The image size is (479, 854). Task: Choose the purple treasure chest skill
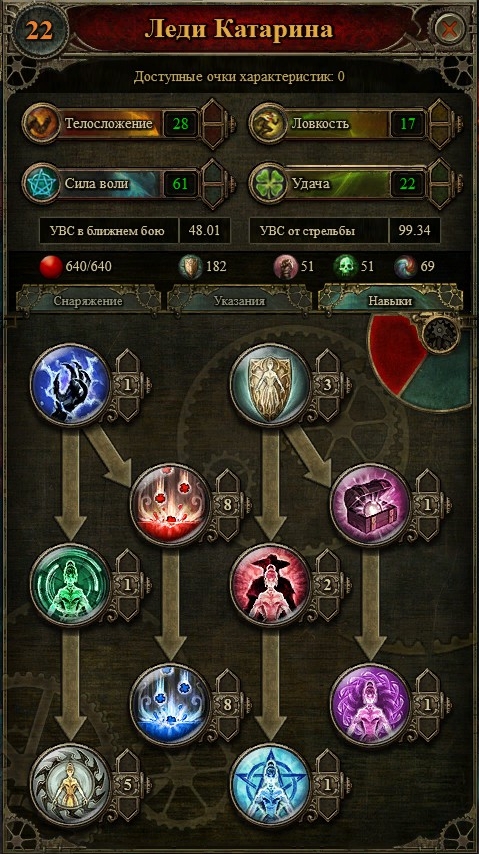point(371,504)
